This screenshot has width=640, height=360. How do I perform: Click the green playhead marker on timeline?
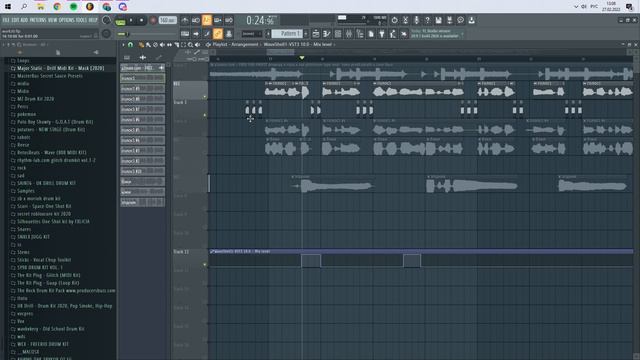302,58
